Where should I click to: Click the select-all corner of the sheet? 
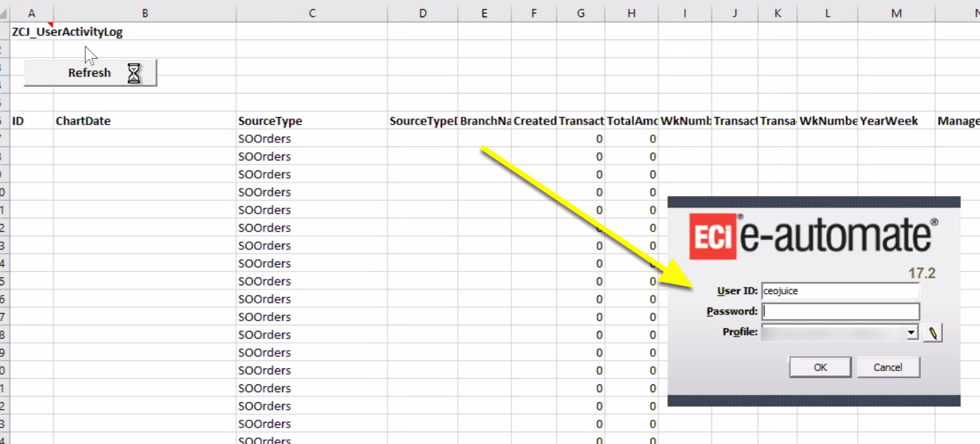pos(5,13)
